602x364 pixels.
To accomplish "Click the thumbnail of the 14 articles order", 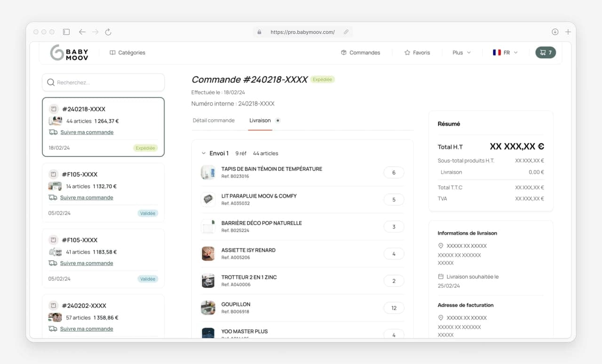I will tap(55, 186).
